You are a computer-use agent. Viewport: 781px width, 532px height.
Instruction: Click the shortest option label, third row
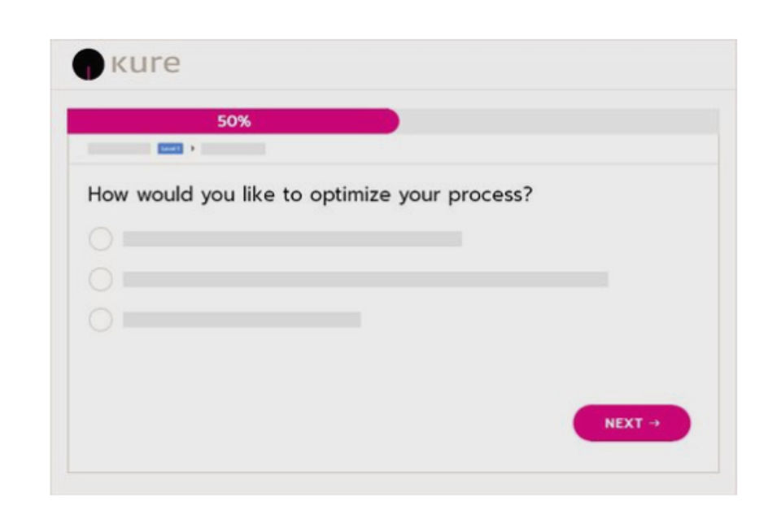242,321
